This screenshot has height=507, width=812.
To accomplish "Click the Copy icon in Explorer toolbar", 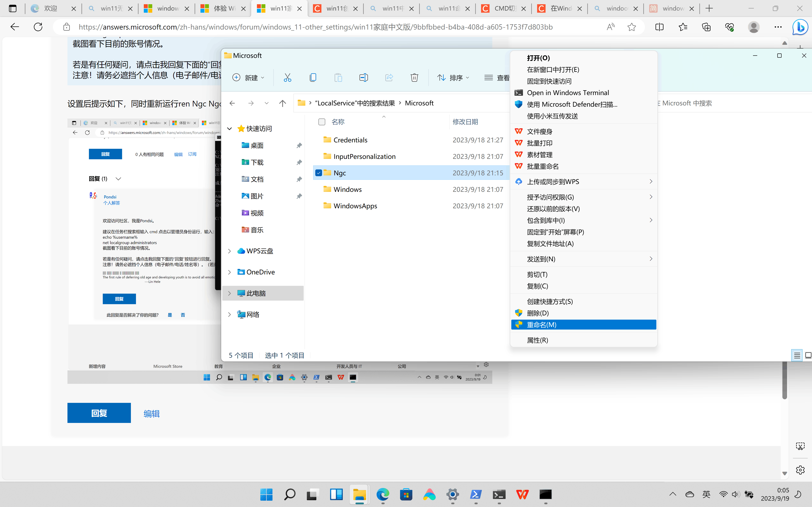I will 313,78.
